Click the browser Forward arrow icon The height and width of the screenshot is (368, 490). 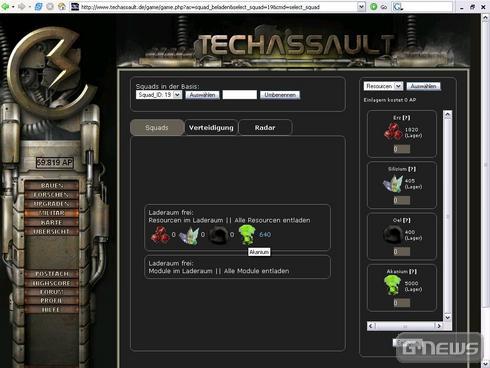click(22, 7)
